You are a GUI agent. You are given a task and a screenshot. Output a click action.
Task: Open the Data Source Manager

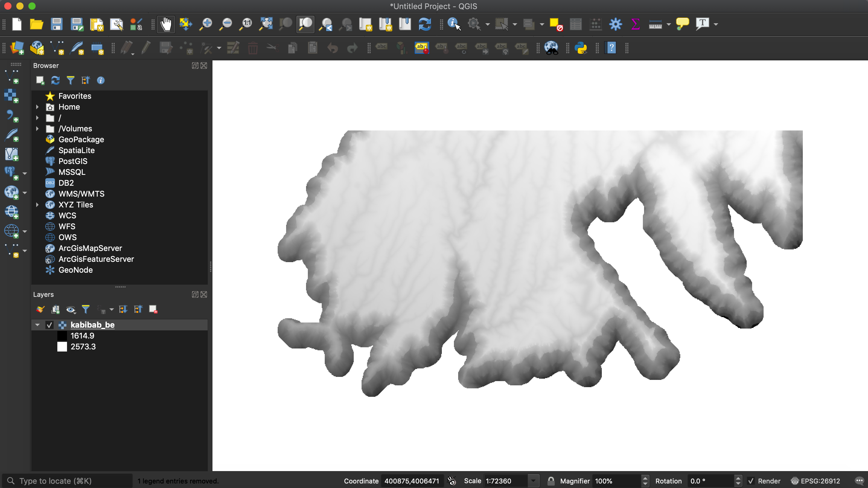point(17,48)
